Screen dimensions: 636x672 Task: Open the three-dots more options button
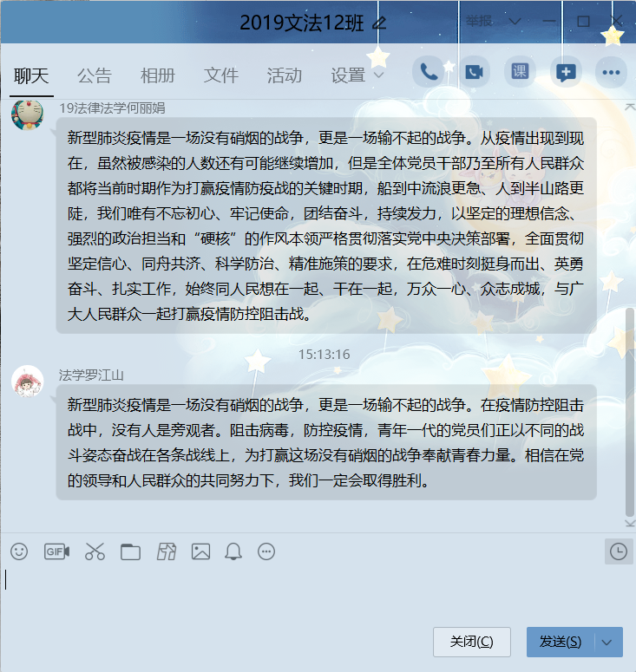click(x=611, y=72)
